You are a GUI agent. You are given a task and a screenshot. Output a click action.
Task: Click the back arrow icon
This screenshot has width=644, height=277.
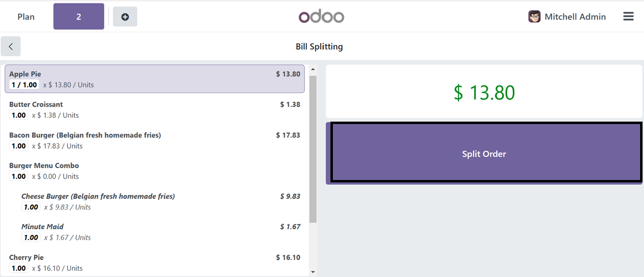[11, 47]
